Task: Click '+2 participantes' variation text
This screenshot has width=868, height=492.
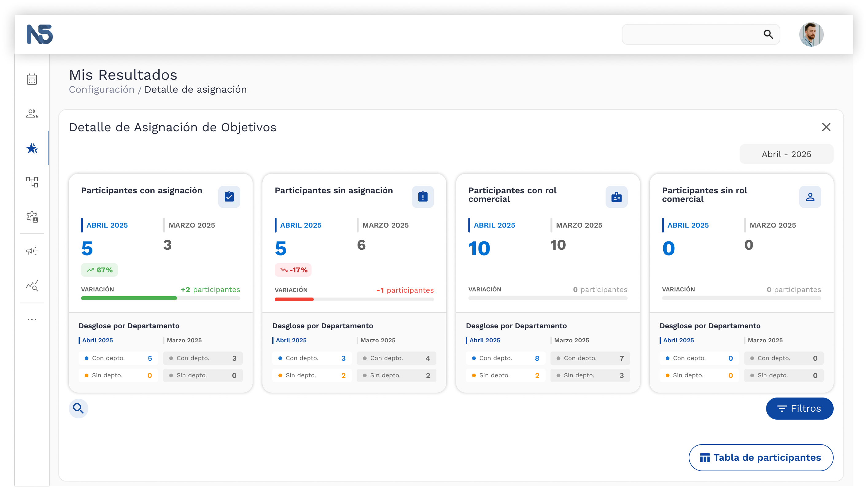Action: [x=210, y=289]
